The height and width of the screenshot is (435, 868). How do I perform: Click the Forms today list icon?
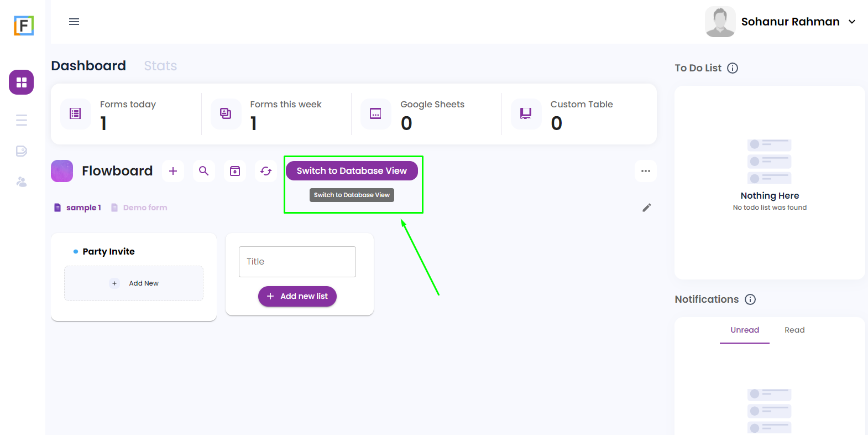pyautogui.click(x=76, y=114)
